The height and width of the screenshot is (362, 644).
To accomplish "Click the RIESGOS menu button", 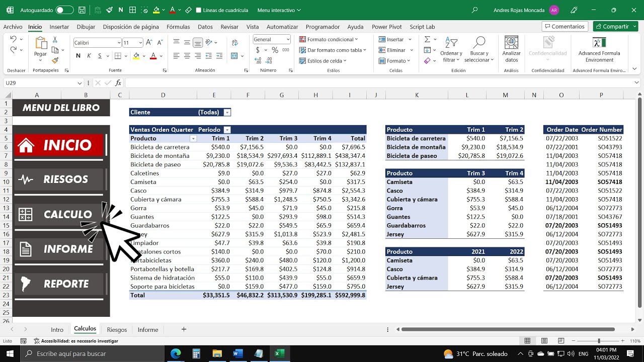I will (59, 179).
